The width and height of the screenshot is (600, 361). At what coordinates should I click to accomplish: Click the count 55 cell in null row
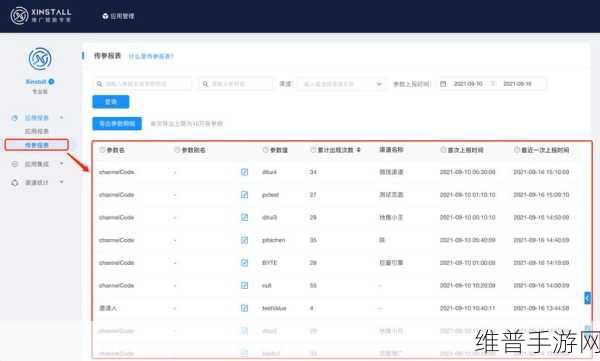[x=313, y=286]
